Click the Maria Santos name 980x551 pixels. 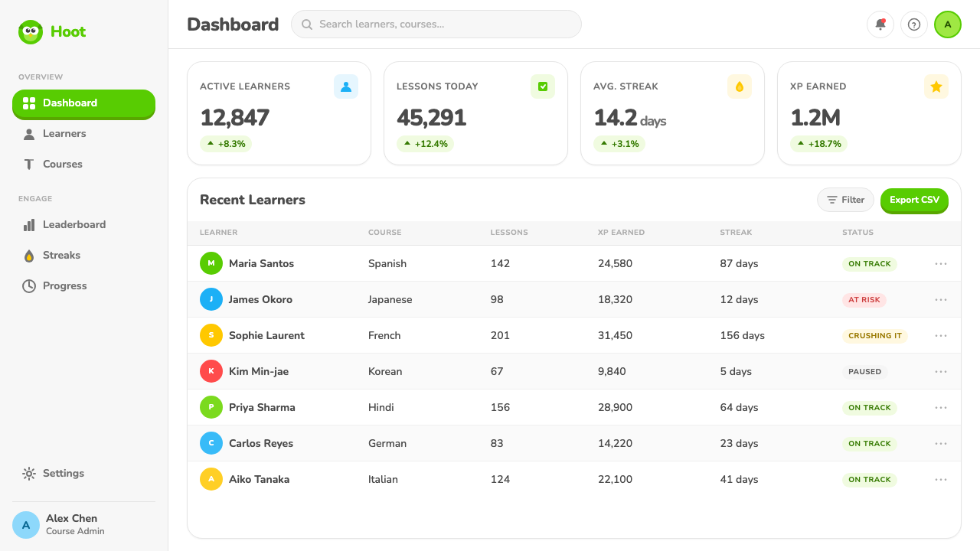261,263
